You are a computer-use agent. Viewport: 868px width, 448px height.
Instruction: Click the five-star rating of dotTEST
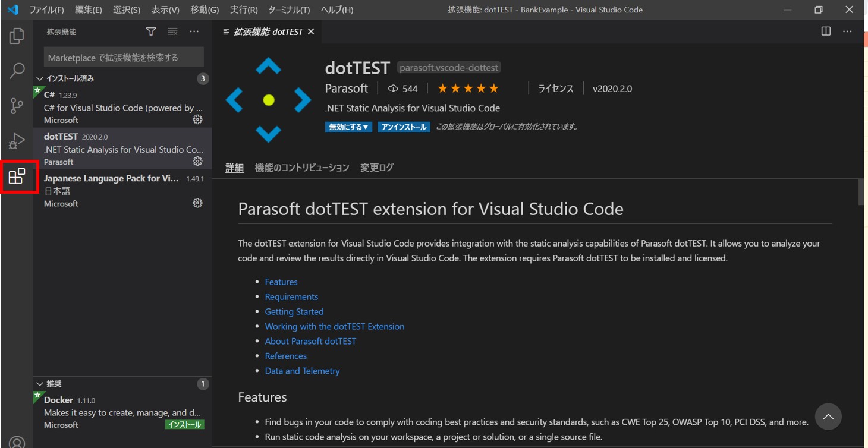[468, 89]
